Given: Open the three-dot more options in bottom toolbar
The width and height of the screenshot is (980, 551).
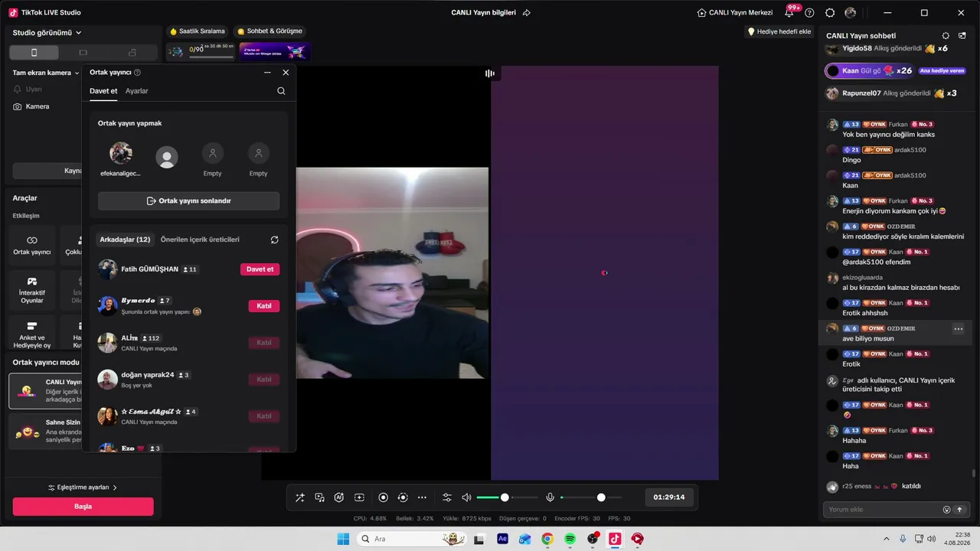Looking at the screenshot, I should tap(422, 497).
